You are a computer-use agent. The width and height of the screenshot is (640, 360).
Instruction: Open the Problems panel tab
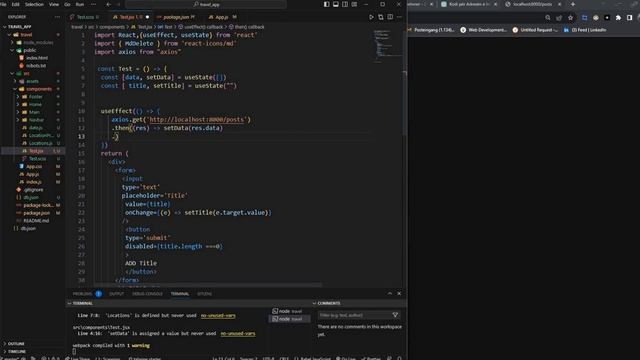(82, 294)
